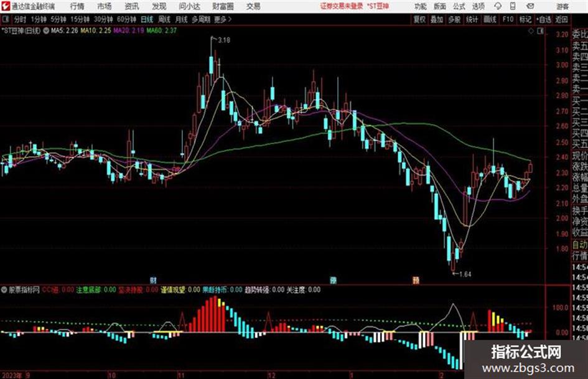
Task: Open the 公式 menu
Action: tap(459, 6)
